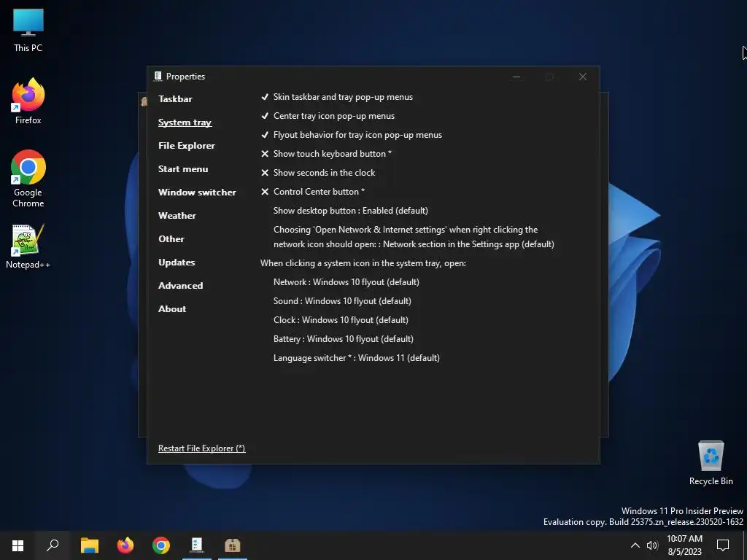Select the Google Chrome desktop shortcut

[x=28, y=179]
